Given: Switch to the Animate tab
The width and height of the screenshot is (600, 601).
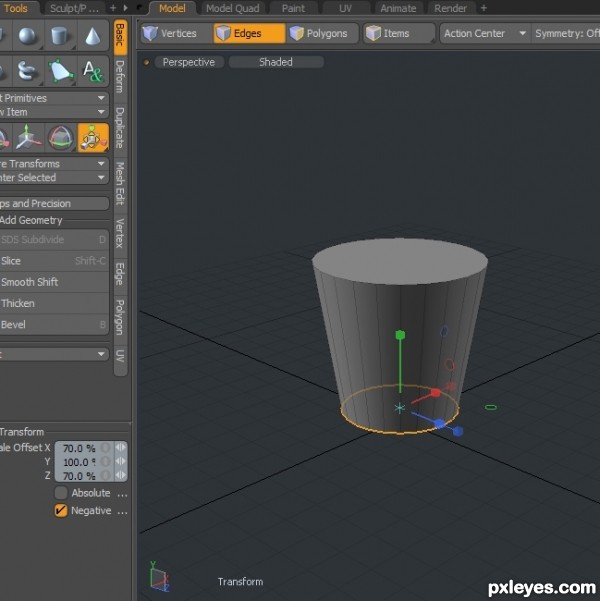Looking at the screenshot, I should 398,8.
